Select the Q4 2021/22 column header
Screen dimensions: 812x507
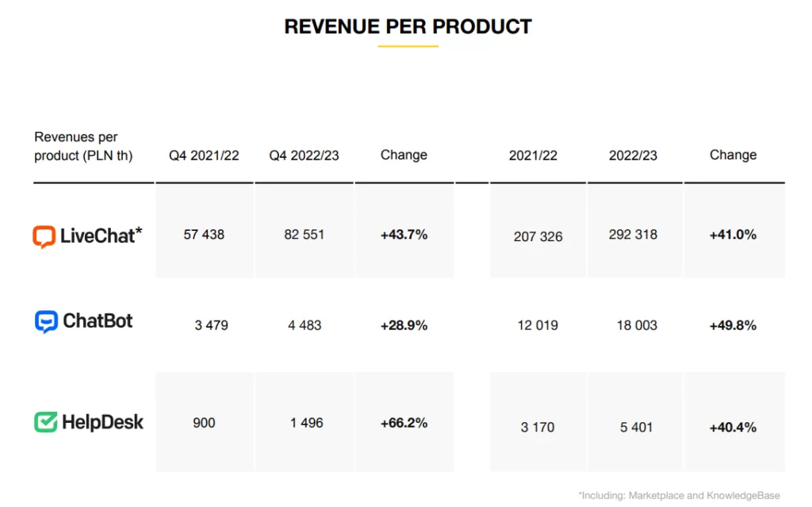point(204,156)
